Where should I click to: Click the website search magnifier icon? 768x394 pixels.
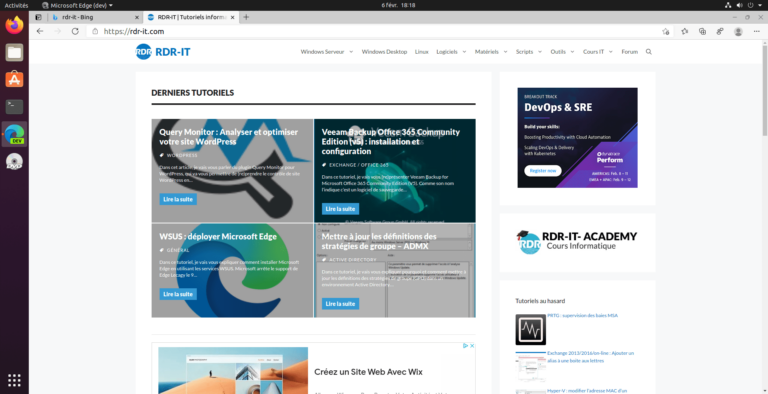coord(649,51)
